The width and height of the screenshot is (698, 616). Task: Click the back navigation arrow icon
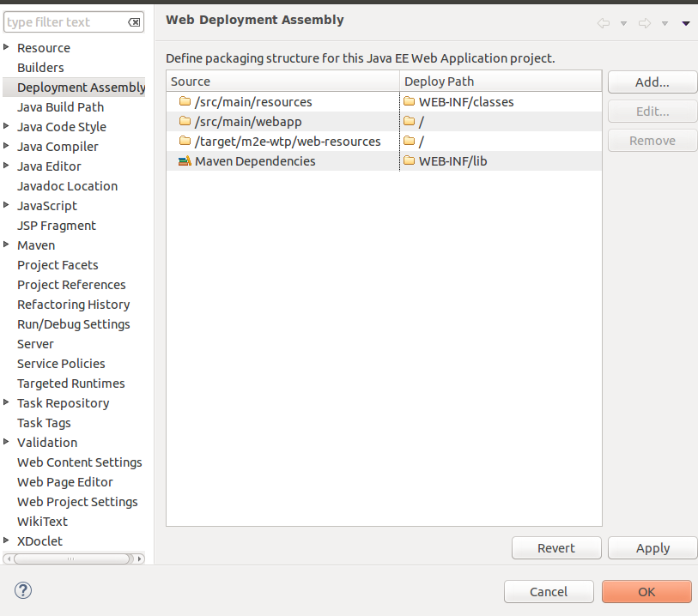(604, 23)
